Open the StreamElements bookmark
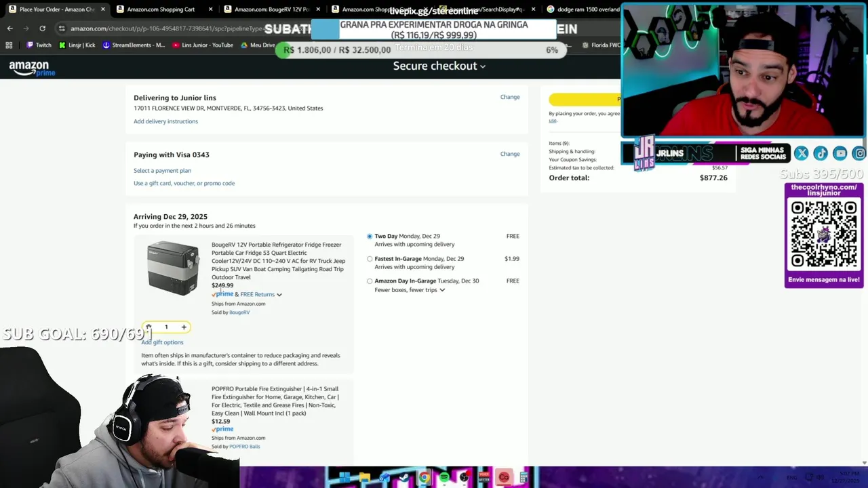Viewport: 868px width, 488px height. [x=134, y=45]
